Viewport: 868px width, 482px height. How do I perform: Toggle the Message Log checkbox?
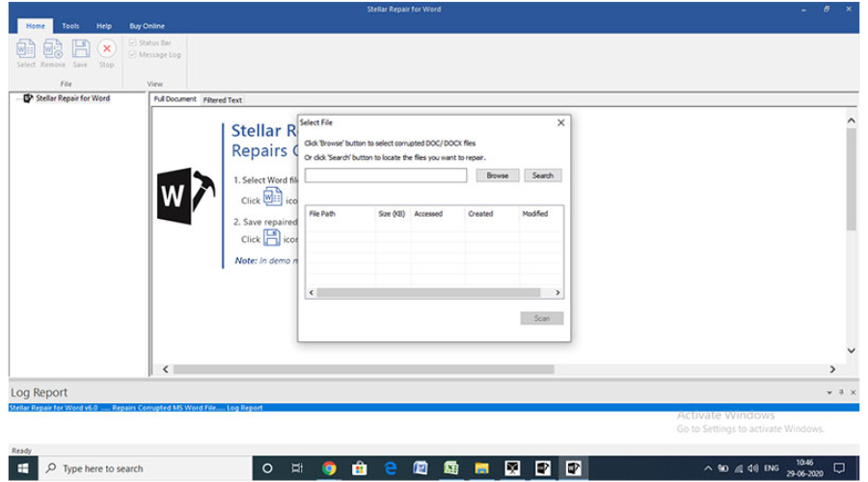pos(132,55)
